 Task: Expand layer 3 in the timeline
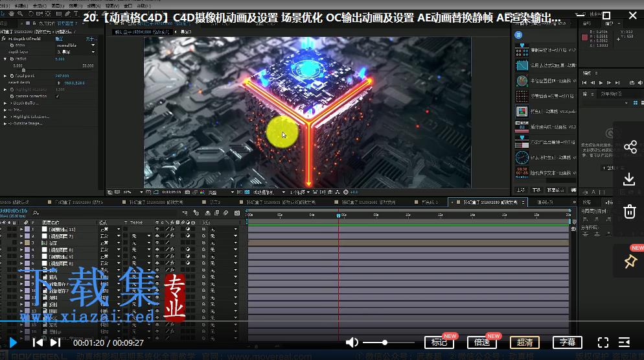point(21,243)
